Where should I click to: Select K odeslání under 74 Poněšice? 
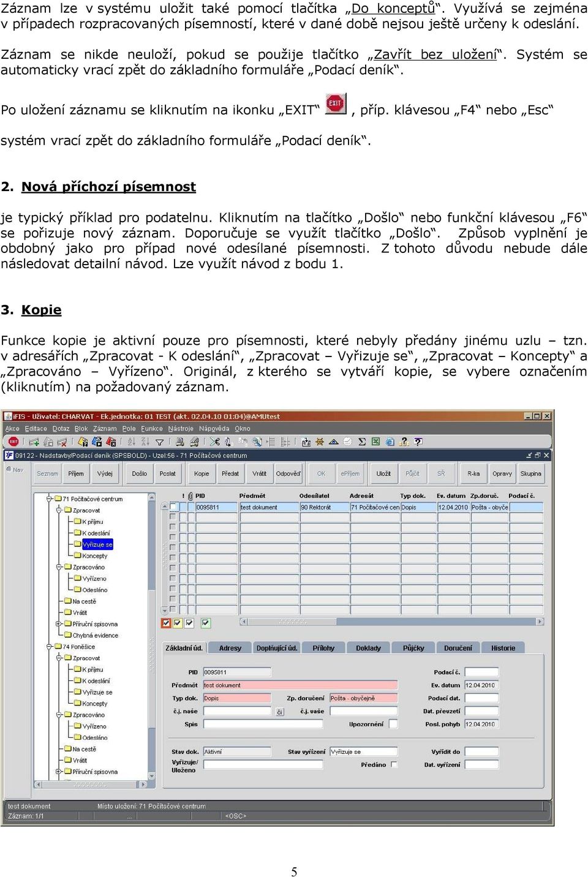pos(96,681)
